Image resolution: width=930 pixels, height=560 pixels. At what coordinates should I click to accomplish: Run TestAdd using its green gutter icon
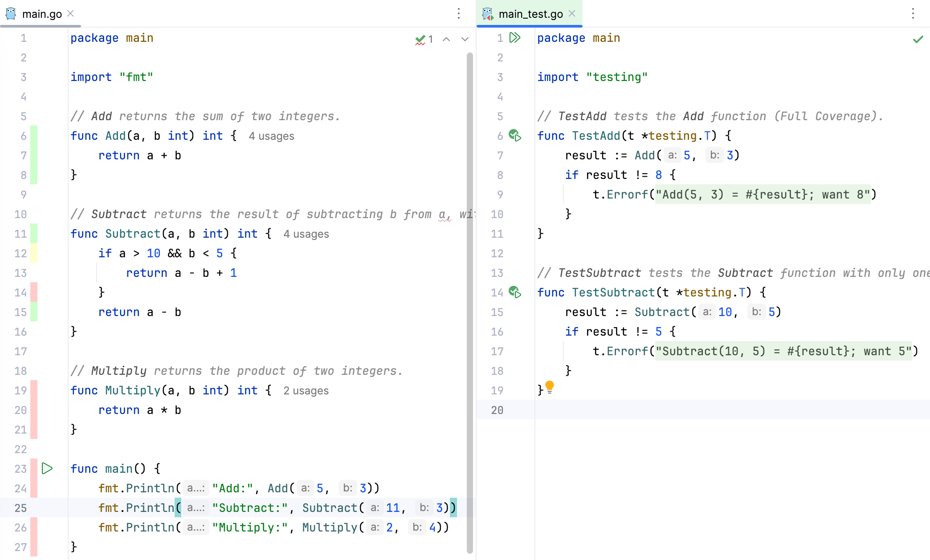pos(514,136)
